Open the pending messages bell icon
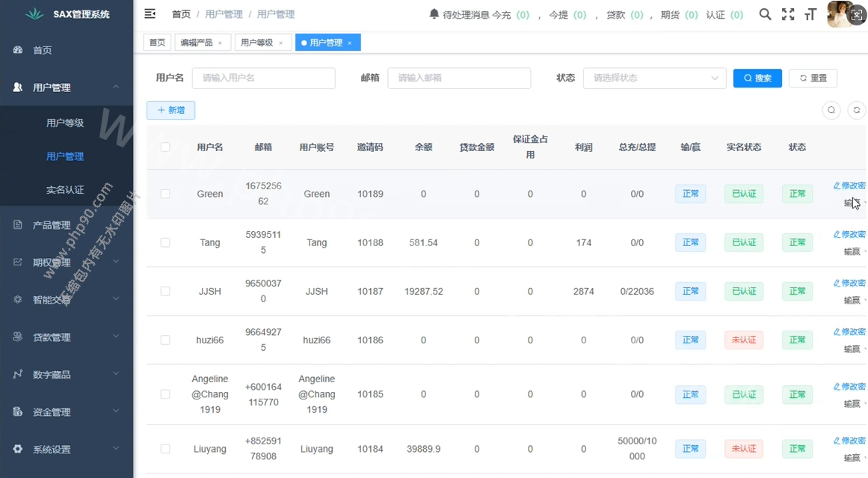The height and width of the screenshot is (478, 868). (x=434, y=14)
